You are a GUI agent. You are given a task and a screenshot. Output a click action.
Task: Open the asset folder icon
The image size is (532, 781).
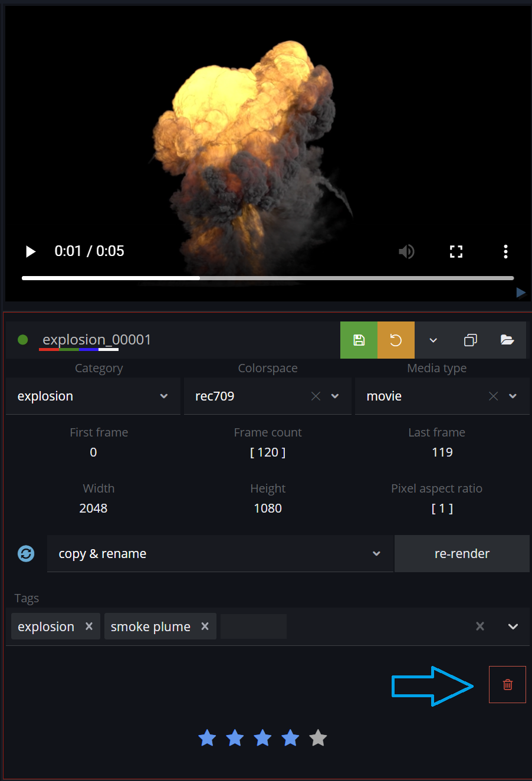[x=507, y=340]
